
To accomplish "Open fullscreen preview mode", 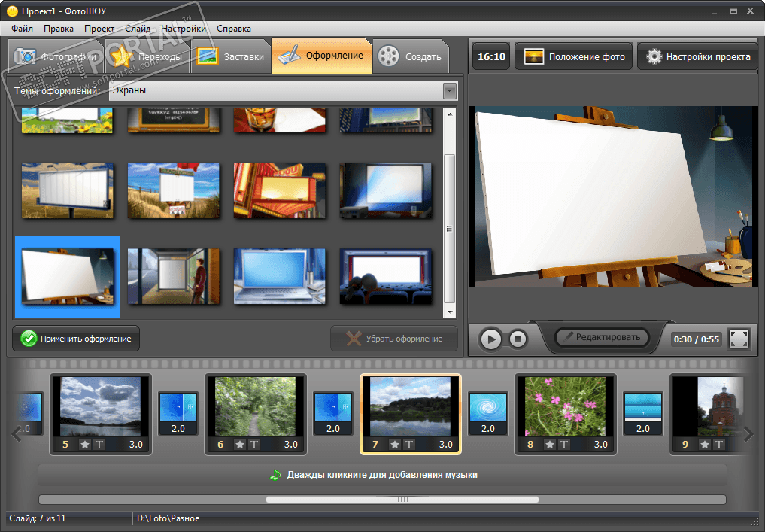I will [x=739, y=339].
